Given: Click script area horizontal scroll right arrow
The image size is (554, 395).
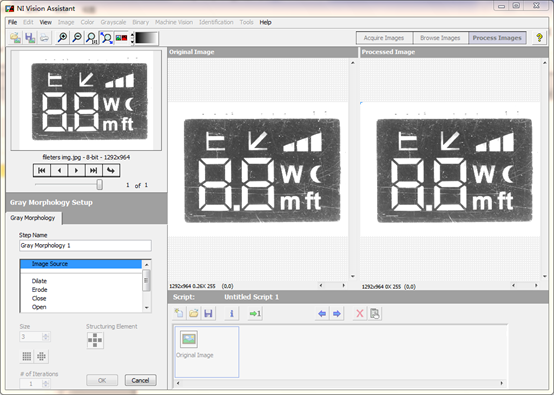Looking at the screenshot, I should click(501, 383).
